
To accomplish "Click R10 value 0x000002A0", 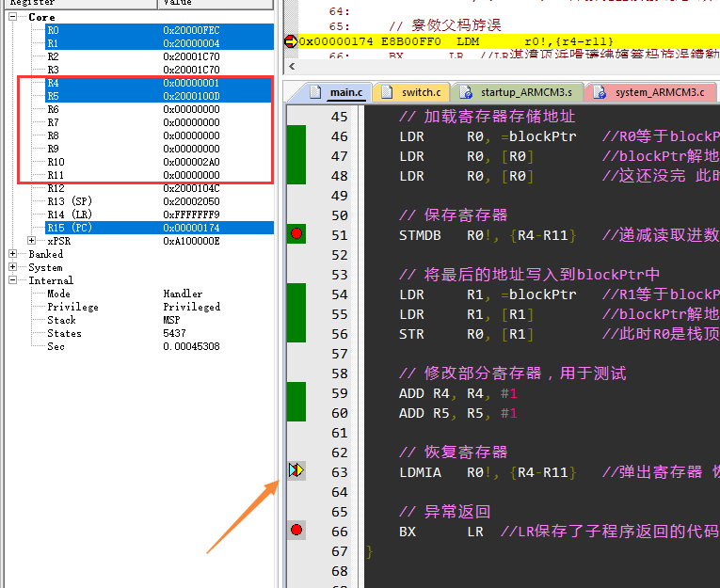I will pyautogui.click(x=191, y=162).
